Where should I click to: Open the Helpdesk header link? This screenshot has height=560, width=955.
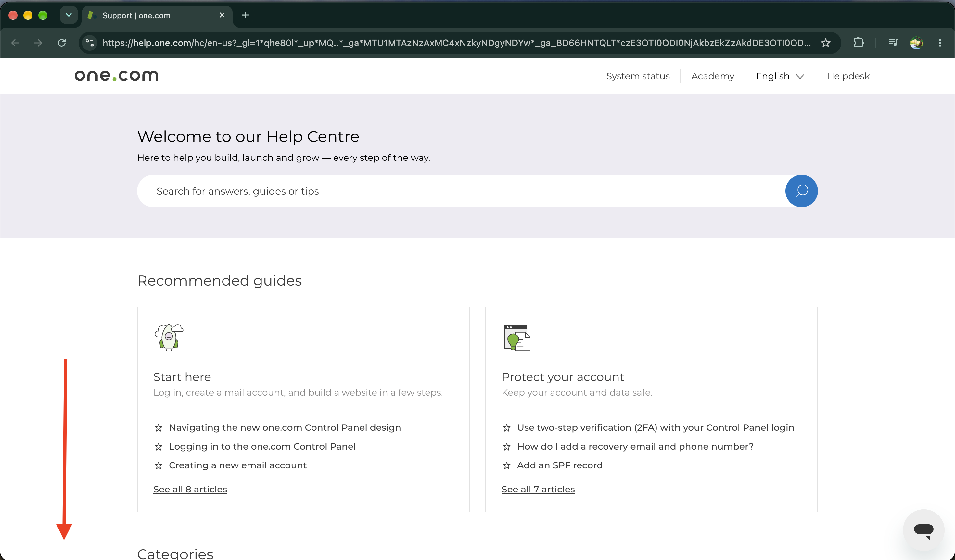(848, 76)
